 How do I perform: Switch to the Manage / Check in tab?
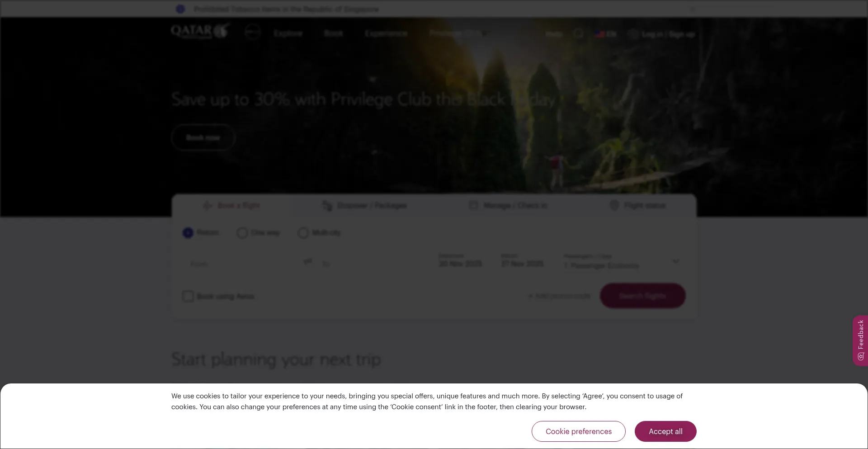tap(509, 205)
